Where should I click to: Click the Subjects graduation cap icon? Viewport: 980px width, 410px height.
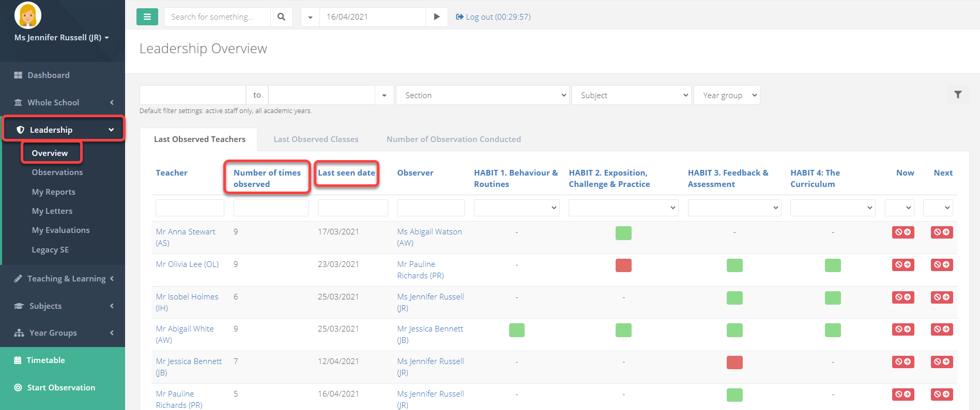(x=19, y=306)
